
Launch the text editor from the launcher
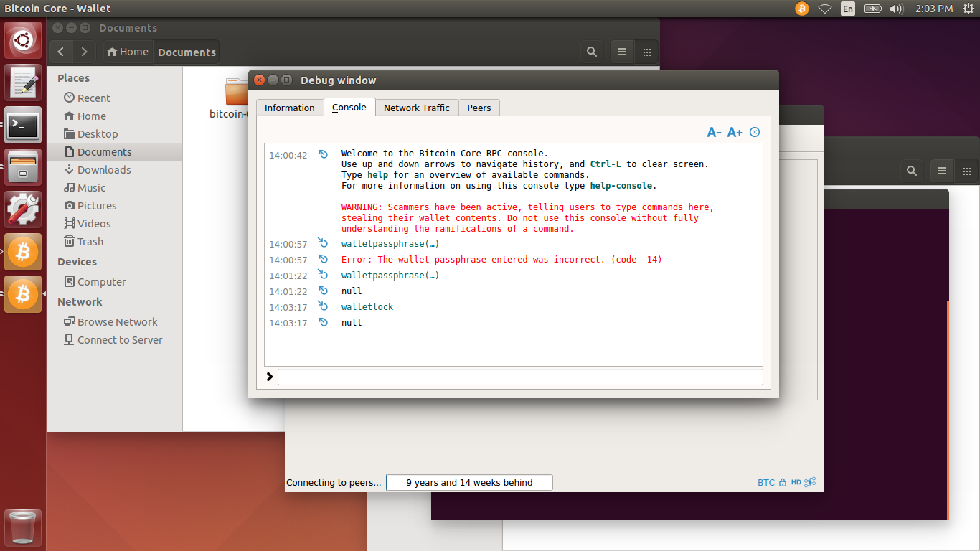23,83
